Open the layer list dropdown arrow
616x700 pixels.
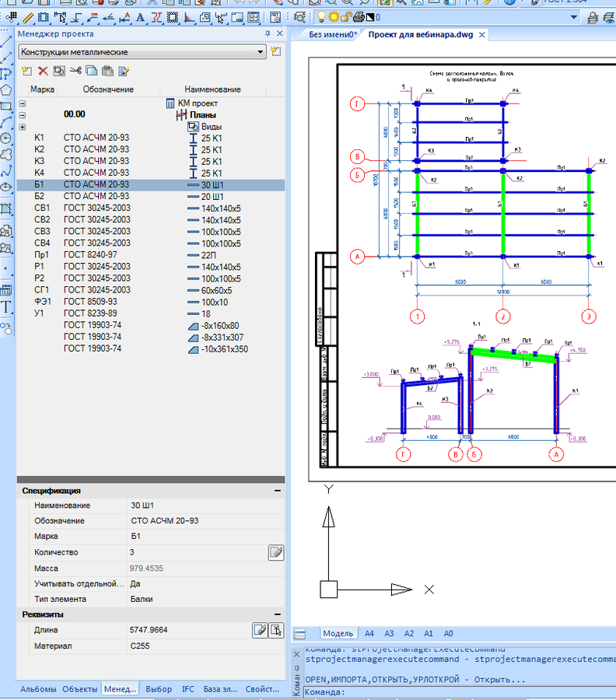573,17
